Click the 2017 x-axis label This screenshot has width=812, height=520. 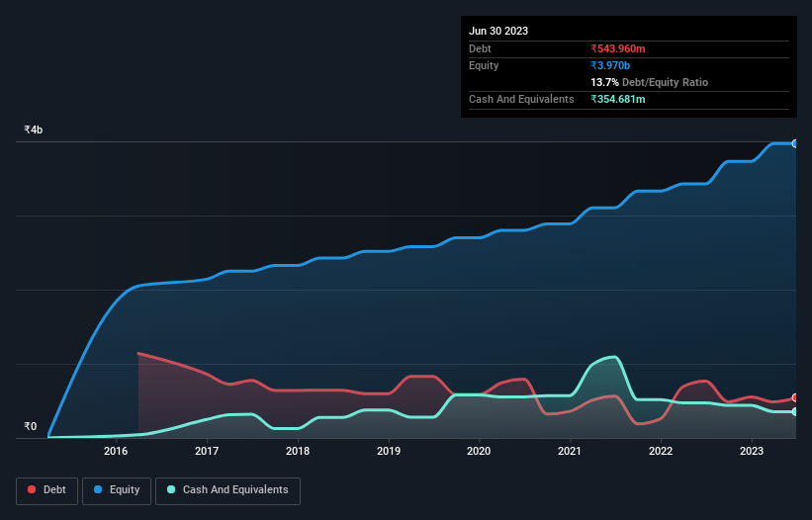(207, 451)
